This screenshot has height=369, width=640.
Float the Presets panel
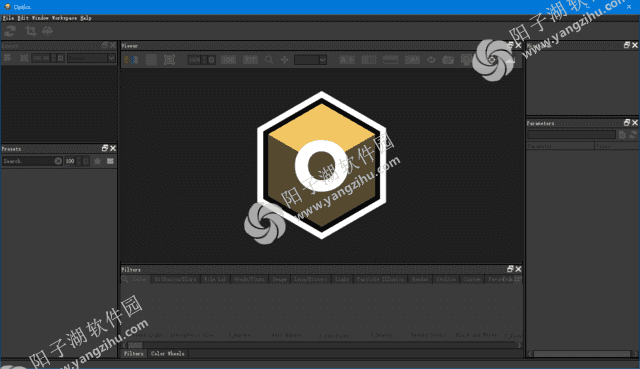point(105,148)
